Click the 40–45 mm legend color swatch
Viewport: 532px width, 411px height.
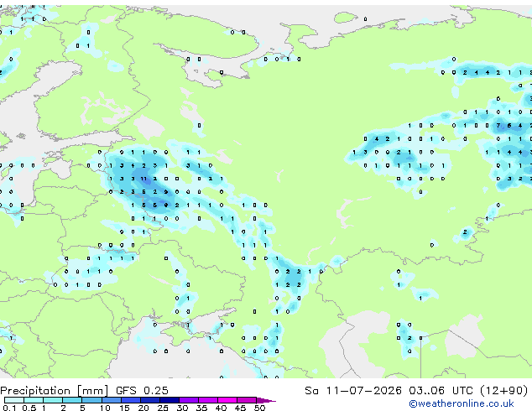point(227,400)
